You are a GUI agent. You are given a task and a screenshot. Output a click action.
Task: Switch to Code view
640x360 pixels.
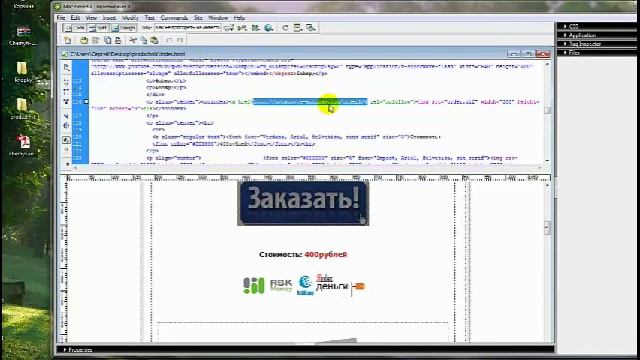point(76,28)
